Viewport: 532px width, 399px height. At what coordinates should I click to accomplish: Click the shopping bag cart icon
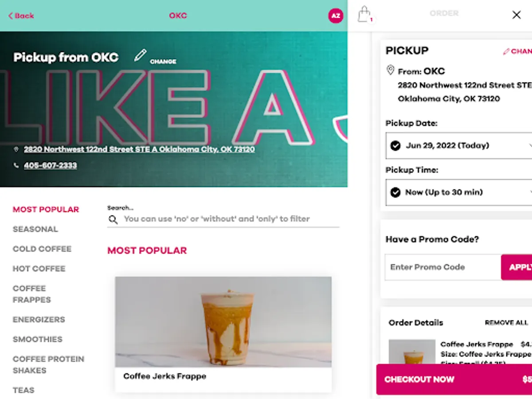[x=364, y=14]
